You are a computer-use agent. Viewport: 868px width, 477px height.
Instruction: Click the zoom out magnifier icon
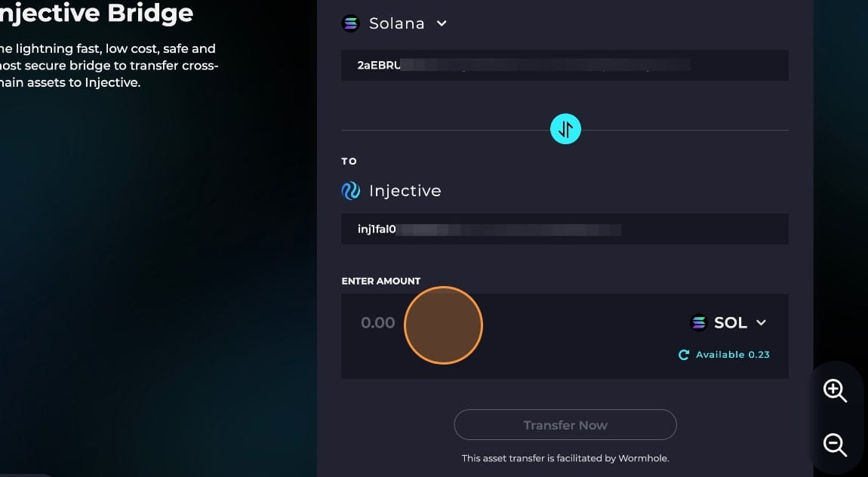tap(835, 445)
